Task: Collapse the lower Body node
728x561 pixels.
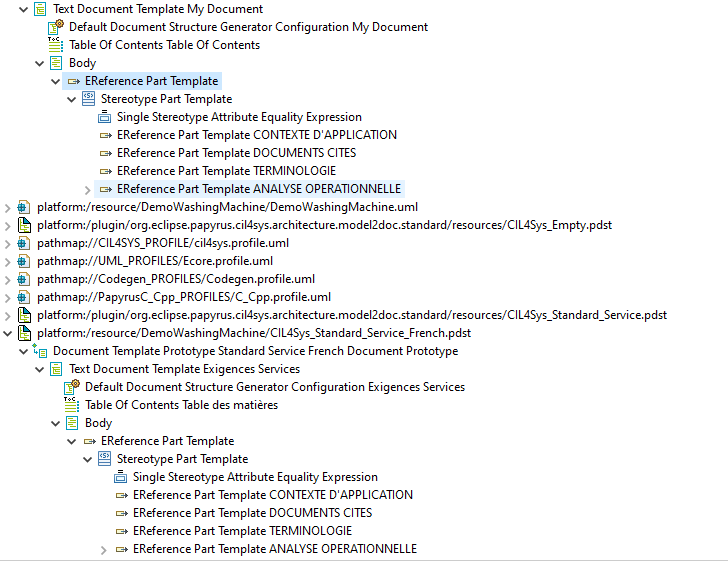Action: 55,424
